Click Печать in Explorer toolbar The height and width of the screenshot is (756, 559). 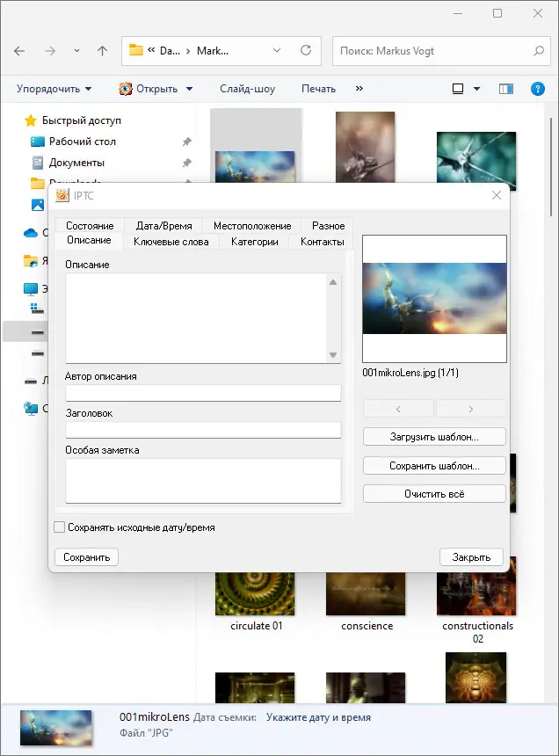coord(318,89)
